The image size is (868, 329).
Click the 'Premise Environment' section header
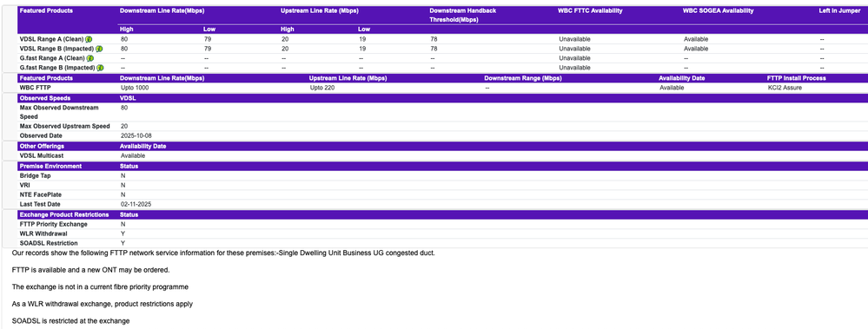click(x=50, y=167)
